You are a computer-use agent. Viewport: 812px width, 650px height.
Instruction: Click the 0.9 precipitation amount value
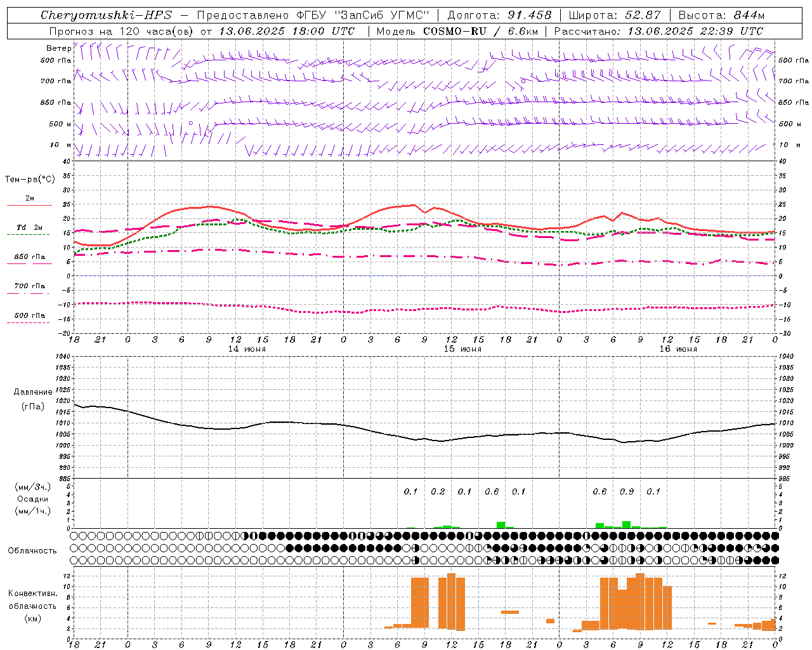[627, 491]
